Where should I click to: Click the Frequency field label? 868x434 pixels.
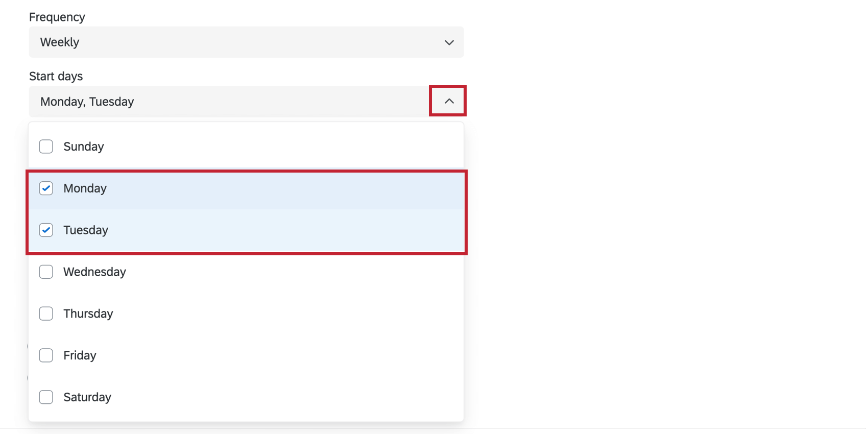57,17
